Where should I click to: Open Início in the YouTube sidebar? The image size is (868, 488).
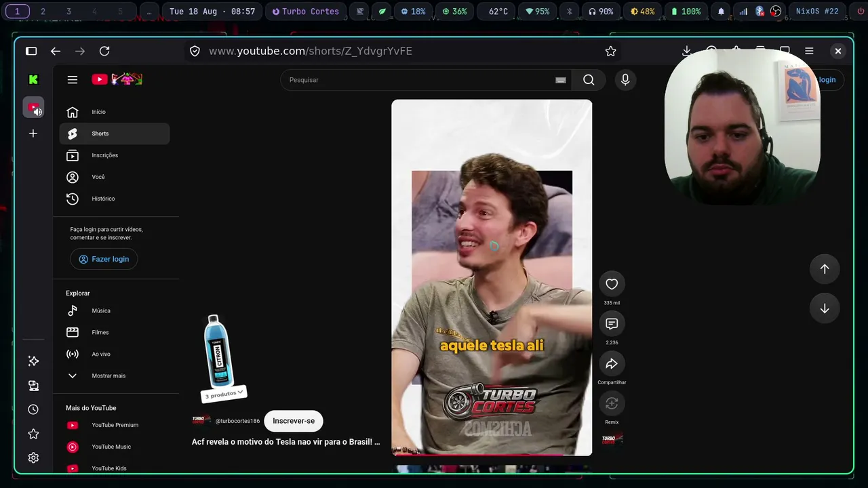[x=115, y=112]
